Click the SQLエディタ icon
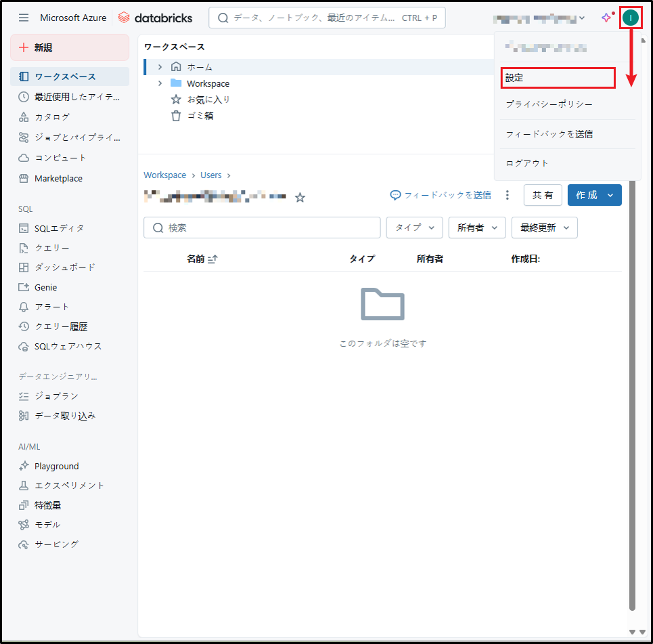This screenshot has width=653, height=644. tap(24, 228)
